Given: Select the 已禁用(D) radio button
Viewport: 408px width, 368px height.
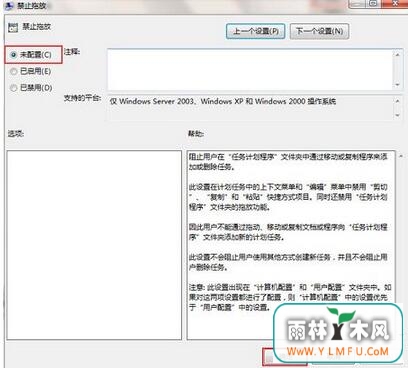Looking at the screenshot, I should pos(13,88).
